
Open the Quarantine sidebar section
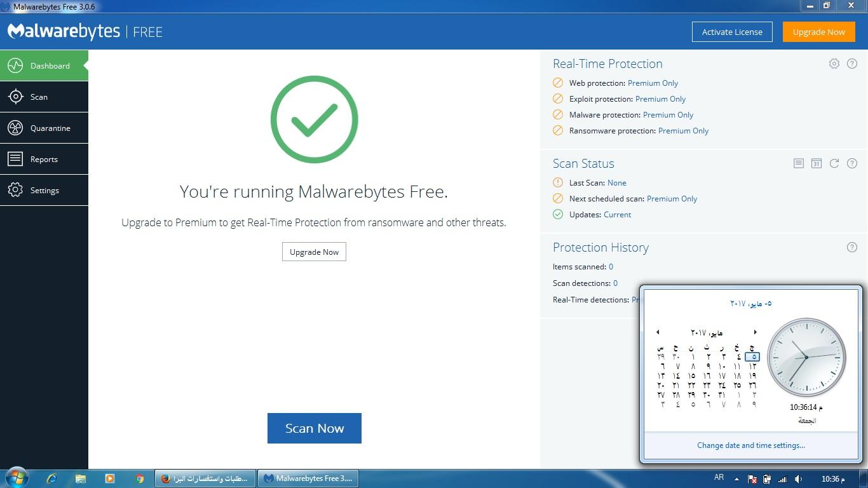[44, 128]
